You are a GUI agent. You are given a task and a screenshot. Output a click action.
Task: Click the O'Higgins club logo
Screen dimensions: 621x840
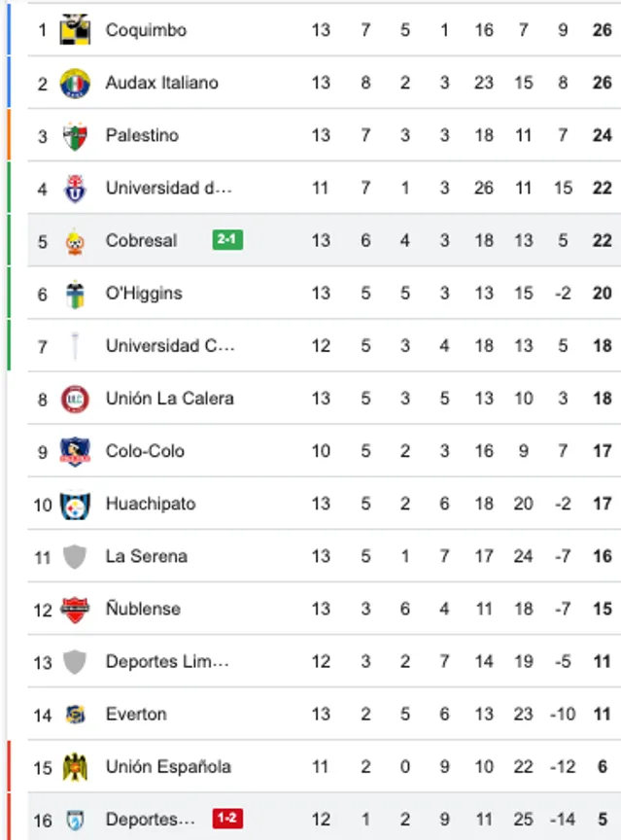click(x=76, y=293)
